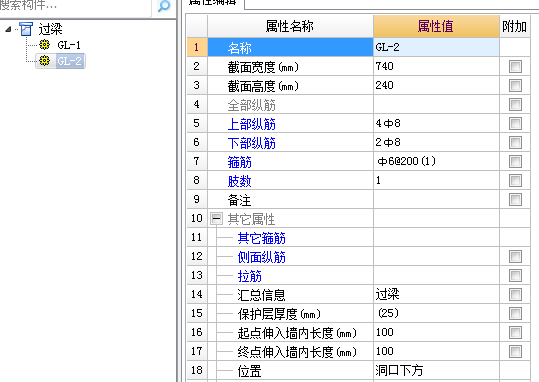Select the 全部纵筋 property name
The height and width of the screenshot is (382, 539).
(252, 105)
